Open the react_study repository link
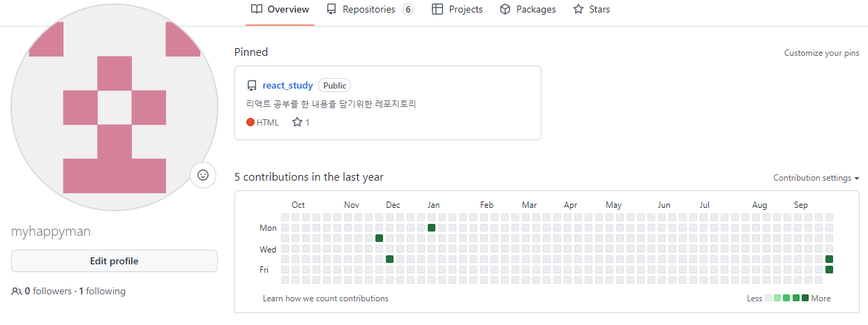The height and width of the screenshot is (325, 868). coord(287,85)
